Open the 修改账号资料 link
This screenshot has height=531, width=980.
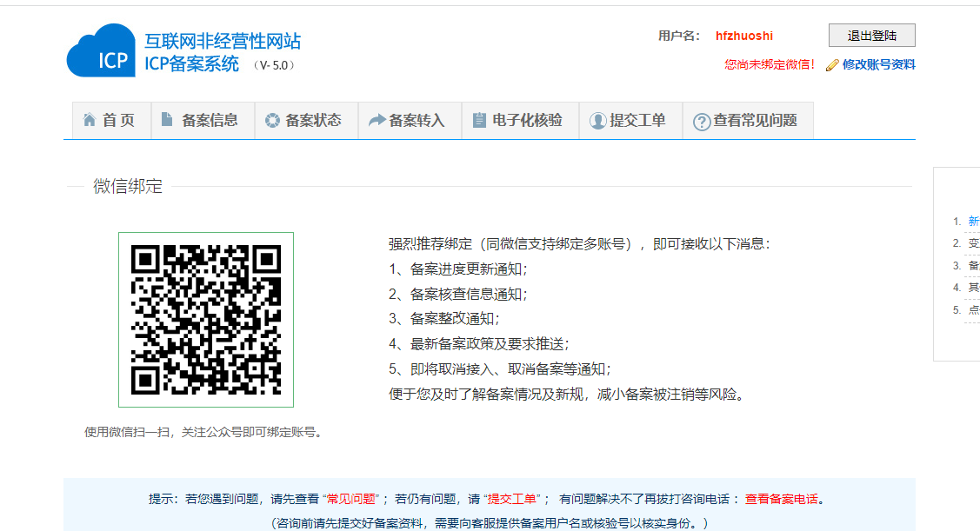tap(879, 64)
